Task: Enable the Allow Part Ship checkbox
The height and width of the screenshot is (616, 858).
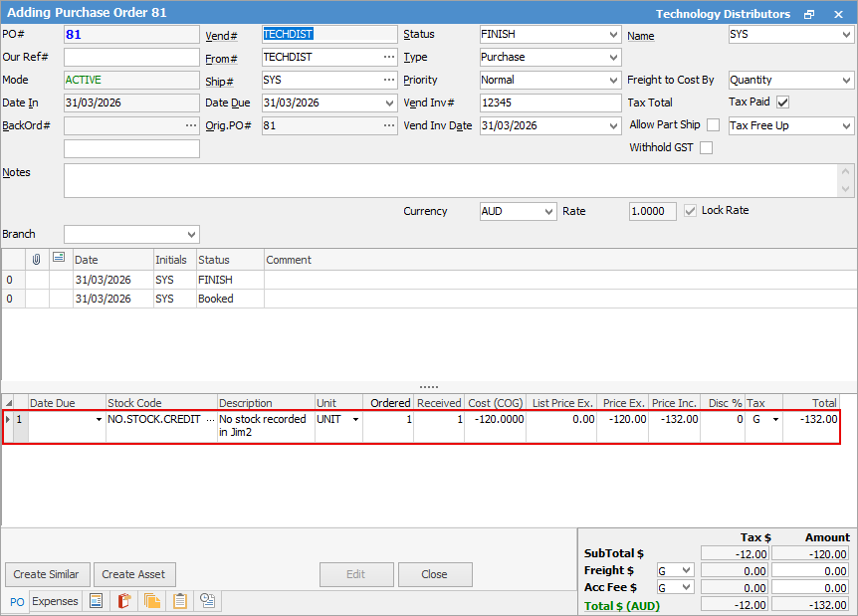Action: tap(713, 125)
